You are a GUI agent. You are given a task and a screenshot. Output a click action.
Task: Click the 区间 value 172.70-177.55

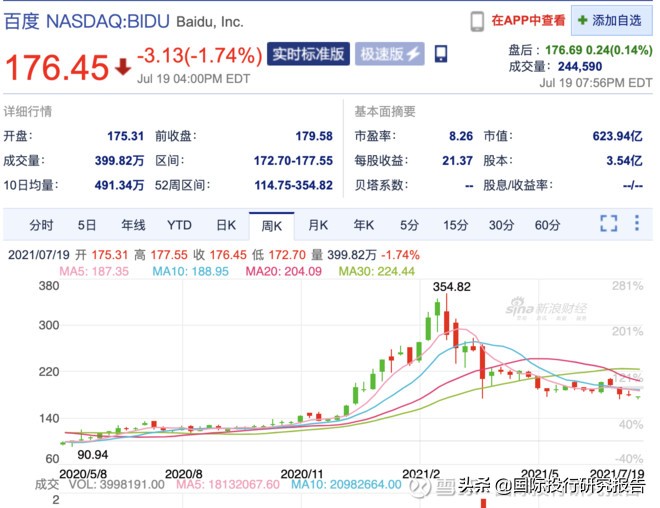(x=293, y=160)
